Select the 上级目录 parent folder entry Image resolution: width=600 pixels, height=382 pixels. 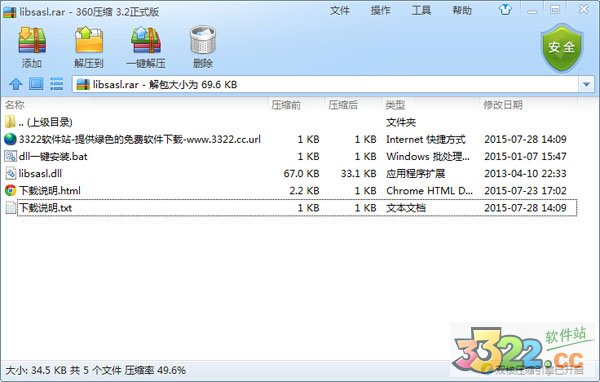pyautogui.click(x=290, y=122)
